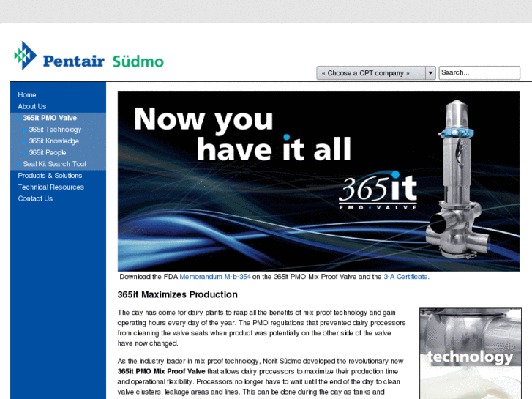Download the Memorandum M-b-354 link
This screenshot has height=399, width=532.
click(x=215, y=277)
